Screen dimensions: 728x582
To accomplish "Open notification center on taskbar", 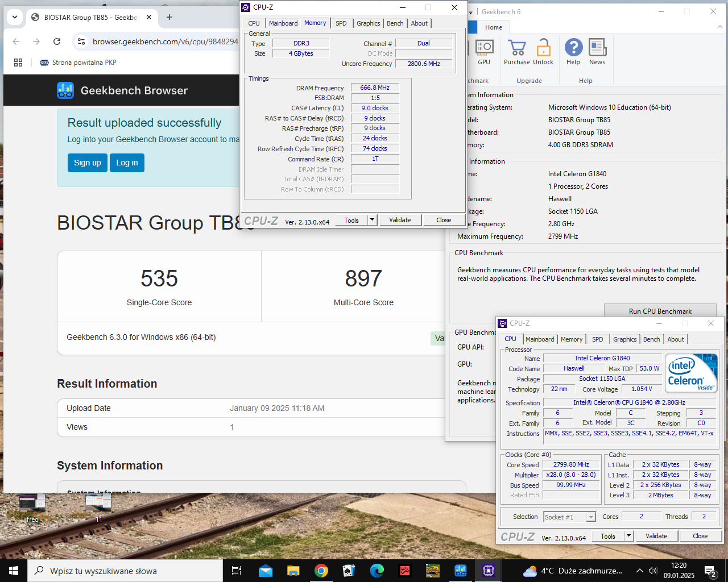I will coord(710,571).
